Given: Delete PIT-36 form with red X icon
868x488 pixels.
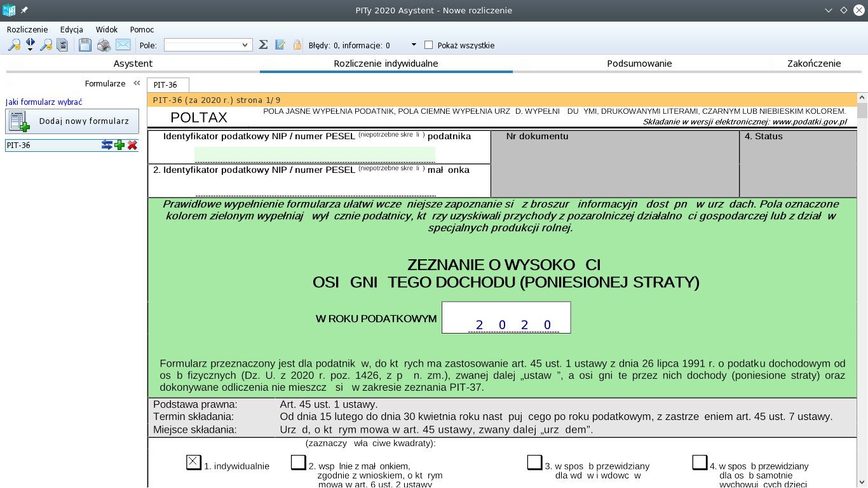Looking at the screenshot, I should 132,146.
